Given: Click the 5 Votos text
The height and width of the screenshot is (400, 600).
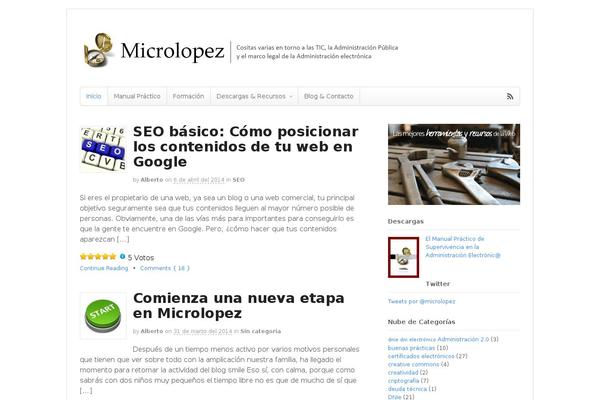Looking at the screenshot, I should [141, 258].
